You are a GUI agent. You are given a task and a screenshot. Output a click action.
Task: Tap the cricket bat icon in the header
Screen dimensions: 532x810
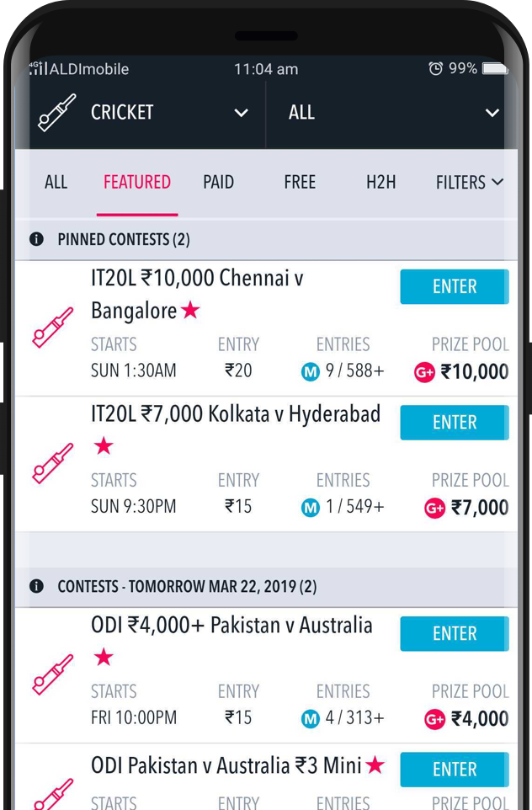(56, 112)
